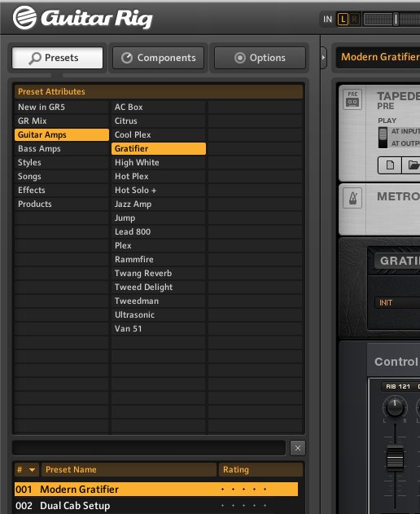The image size is (420, 514).
Task: Toggle the right input channel R
Action: 354,20
